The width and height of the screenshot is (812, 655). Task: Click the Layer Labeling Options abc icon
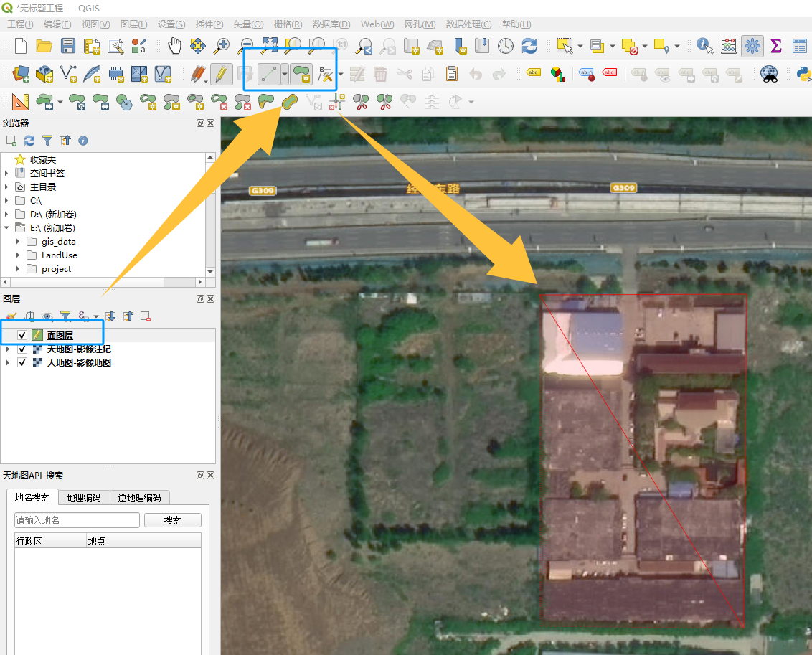[534, 73]
